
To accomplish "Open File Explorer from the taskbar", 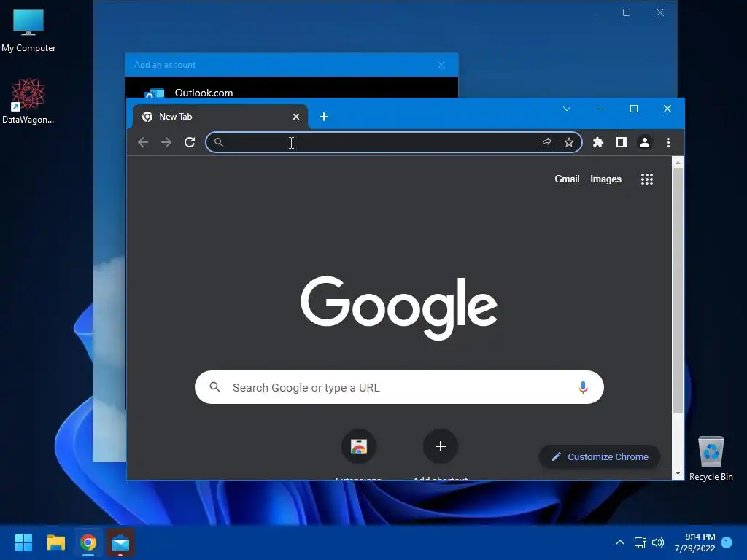I will click(x=55, y=542).
